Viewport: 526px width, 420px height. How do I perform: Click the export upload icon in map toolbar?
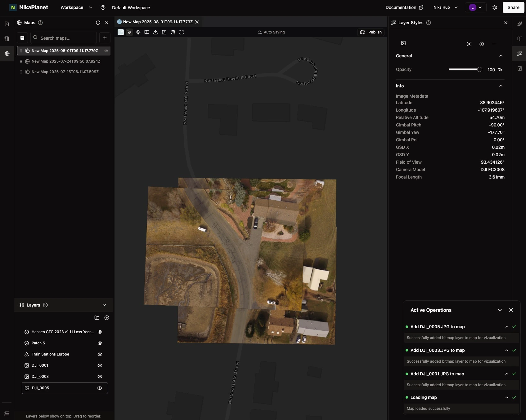[x=155, y=32]
